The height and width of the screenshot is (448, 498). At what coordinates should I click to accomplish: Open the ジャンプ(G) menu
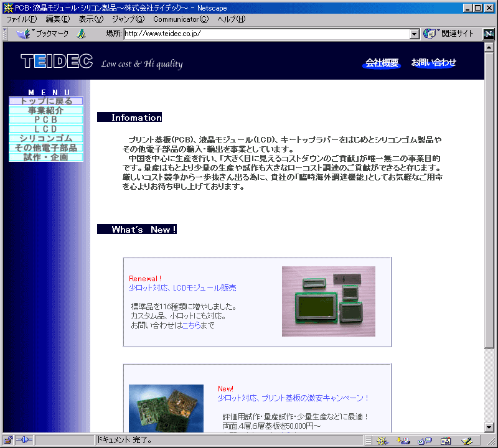point(128,19)
